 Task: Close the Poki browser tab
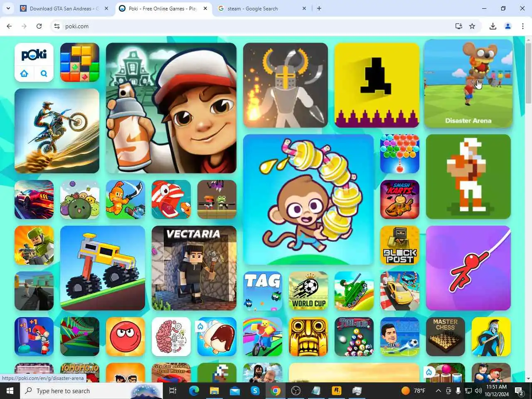205,8
